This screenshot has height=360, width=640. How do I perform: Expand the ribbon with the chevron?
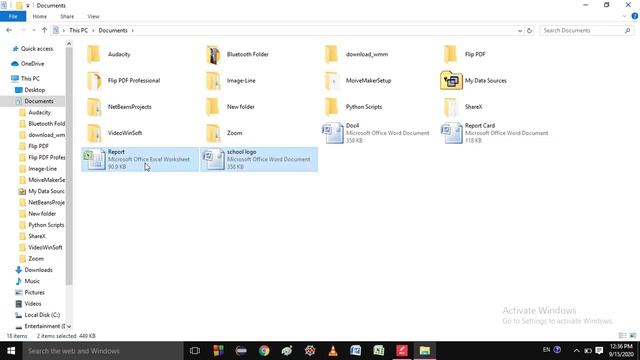[624, 16]
